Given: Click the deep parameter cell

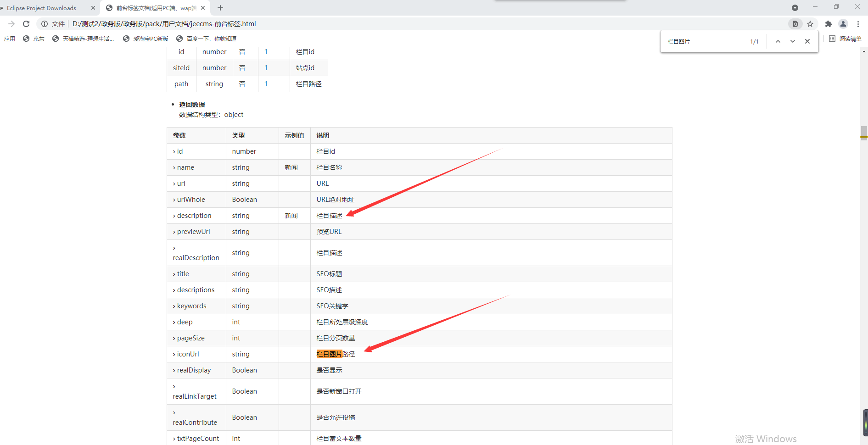Looking at the screenshot, I should click(196, 322).
